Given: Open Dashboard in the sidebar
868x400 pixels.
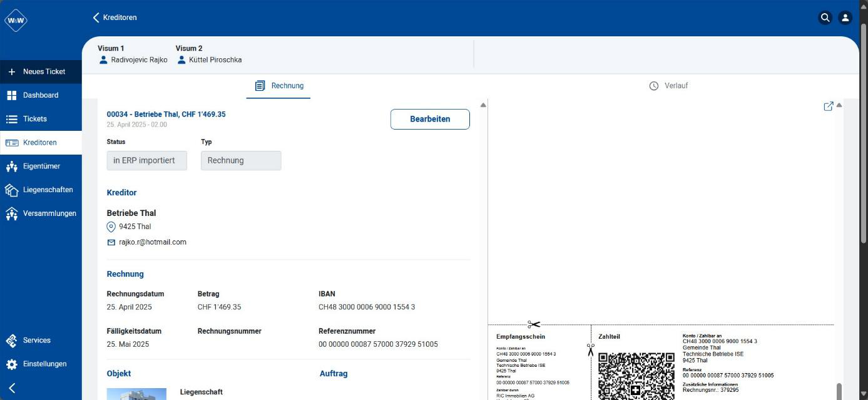Looking at the screenshot, I should [x=41, y=95].
